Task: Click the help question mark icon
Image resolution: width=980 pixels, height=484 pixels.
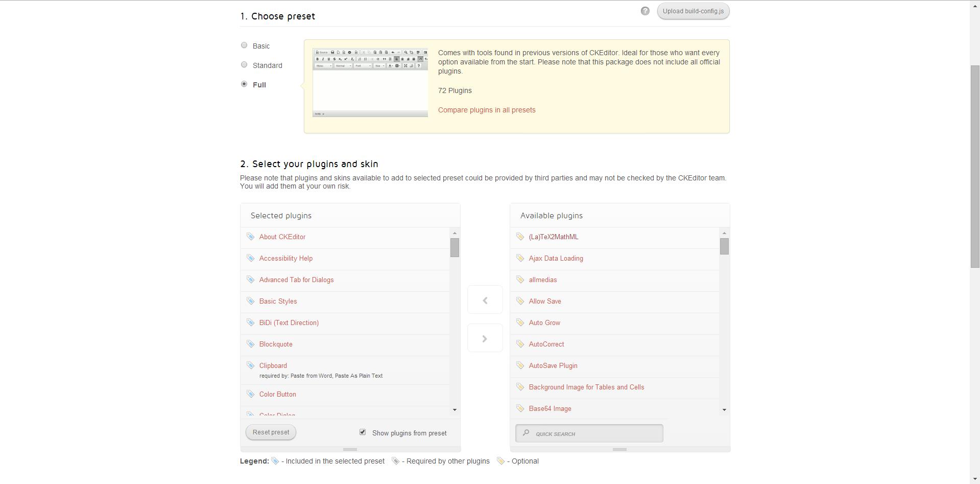Action: [x=645, y=11]
